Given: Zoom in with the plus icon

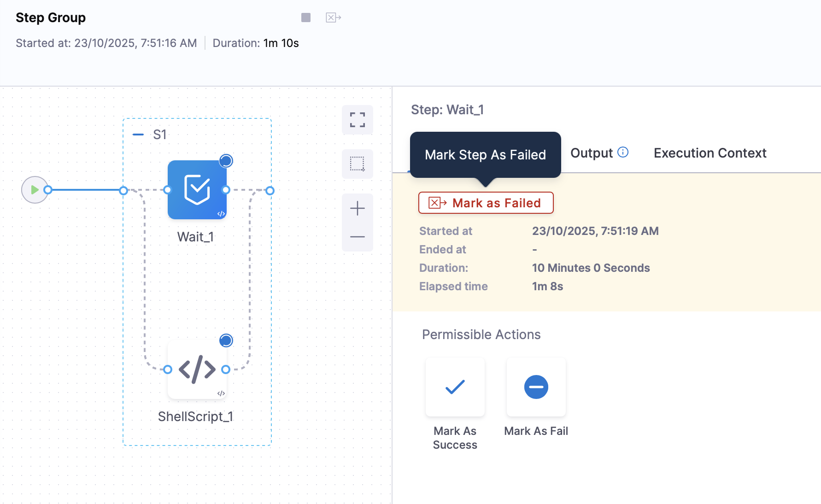Looking at the screenshot, I should pos(357,208).
